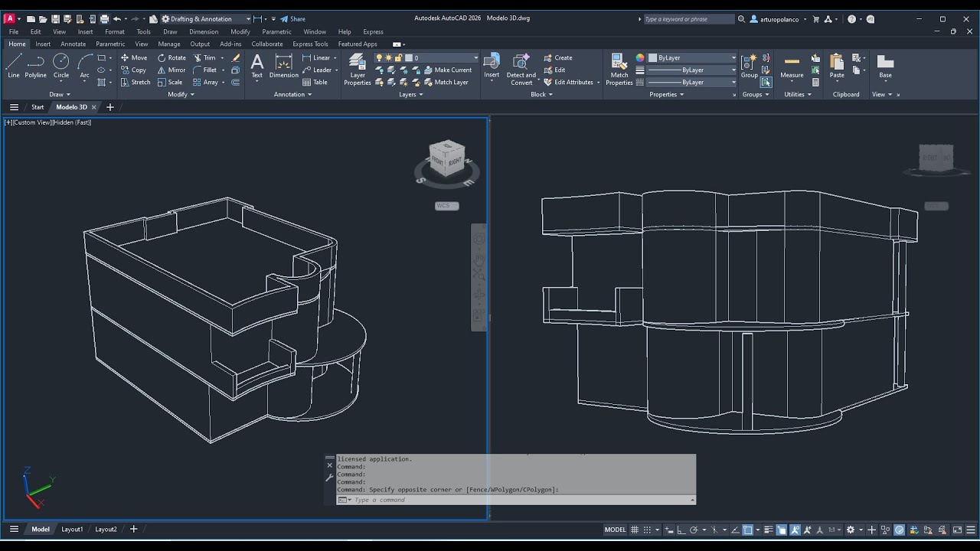
Task: Choose the Rotate command
Action: 171,57
